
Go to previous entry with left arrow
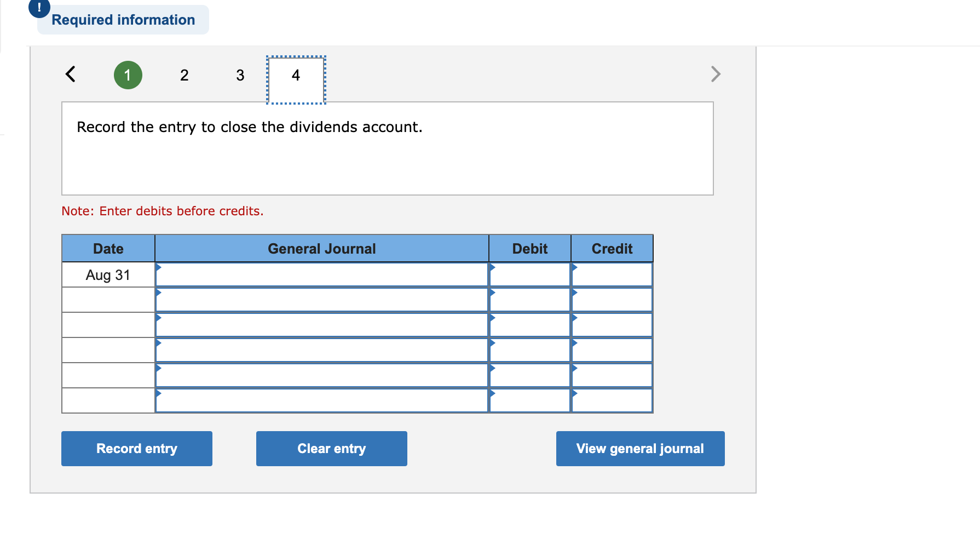(x=71, y=74)
